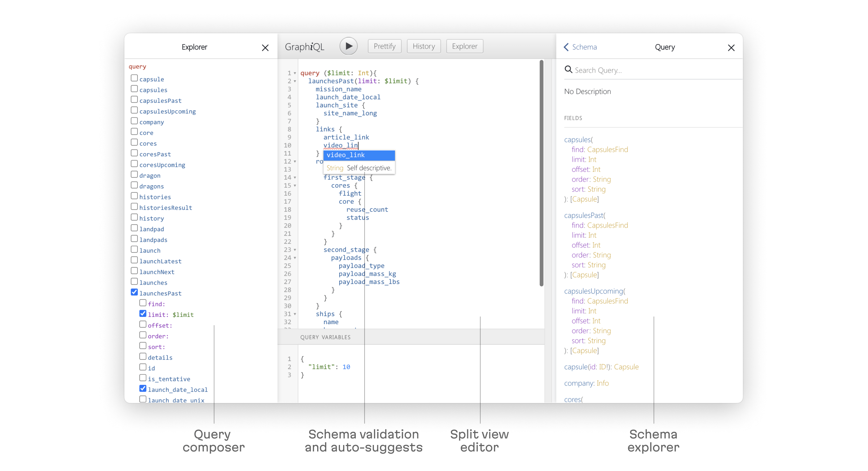Uncheck launch_date_local field
Viewport: 868px width, 471px height.
[143, 389]
